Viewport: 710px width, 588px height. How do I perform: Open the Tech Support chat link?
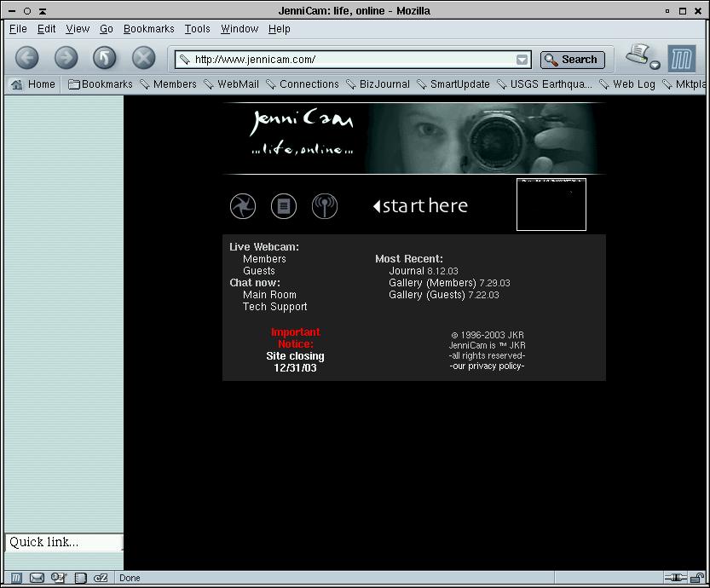tap(274, 307)
